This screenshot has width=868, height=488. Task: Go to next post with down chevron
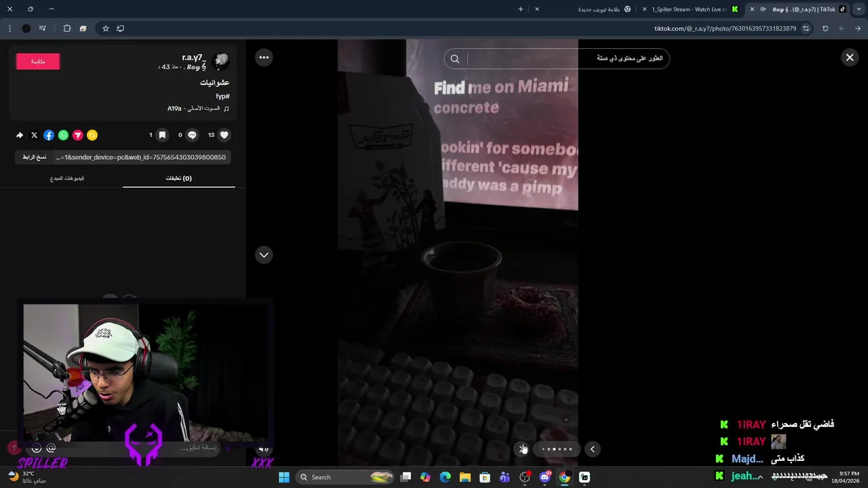(264, 255)
